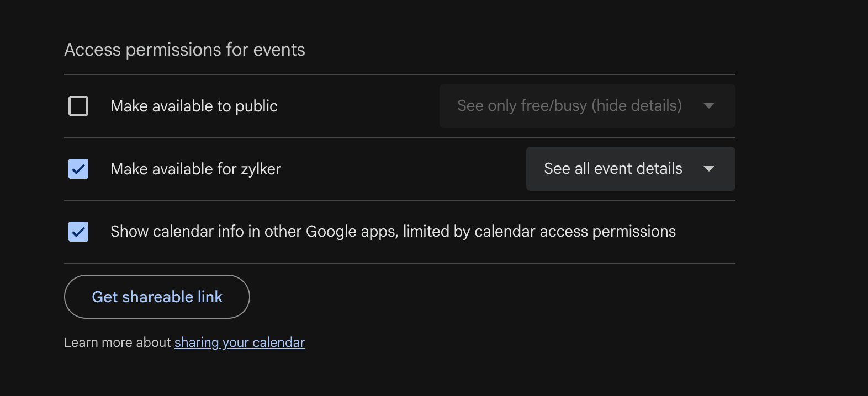This screenshot has height=396, width=868.
Task: Click the arrow beside See all event details
Action: pyautogui.click(x=709, y=169)
